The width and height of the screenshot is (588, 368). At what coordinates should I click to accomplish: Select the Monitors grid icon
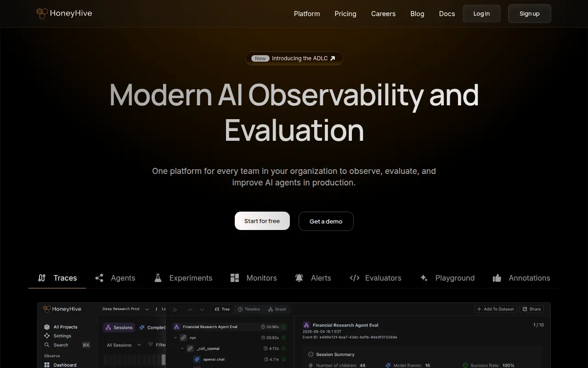click(x=235, y=278)
